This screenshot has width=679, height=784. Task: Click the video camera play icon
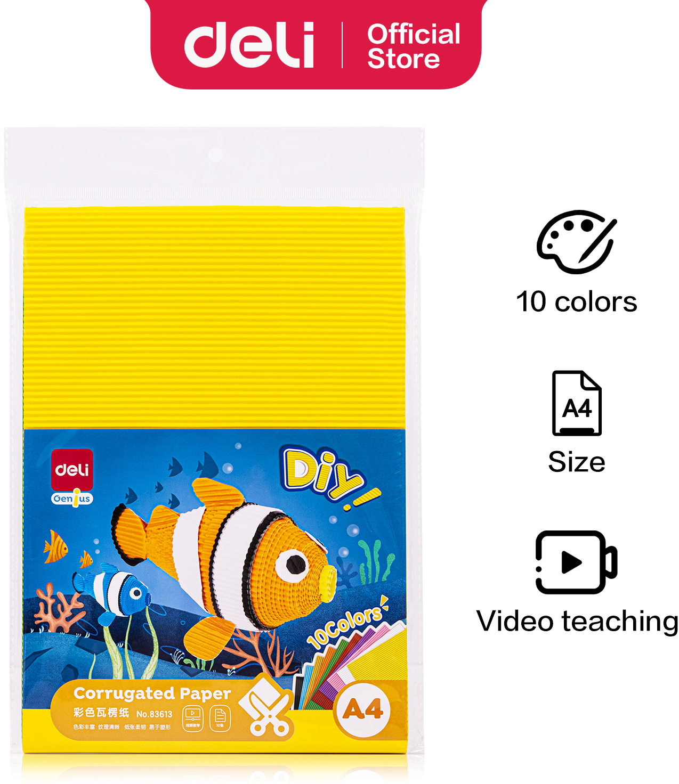click(577, 562)
